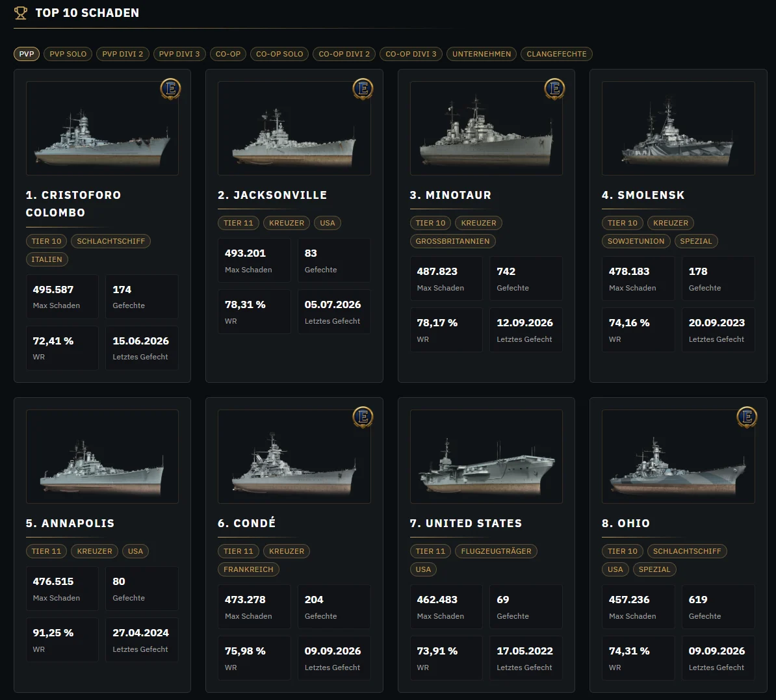Screen dimensions: 776x700
Task: Click the trophy icon beside Top 10 Schaden
Action: coord(21,13)
